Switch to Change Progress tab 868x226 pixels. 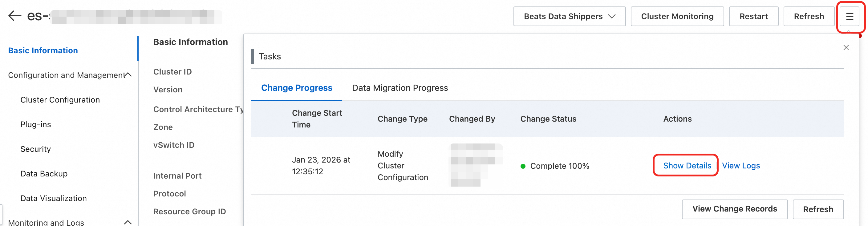pos(297,88)
